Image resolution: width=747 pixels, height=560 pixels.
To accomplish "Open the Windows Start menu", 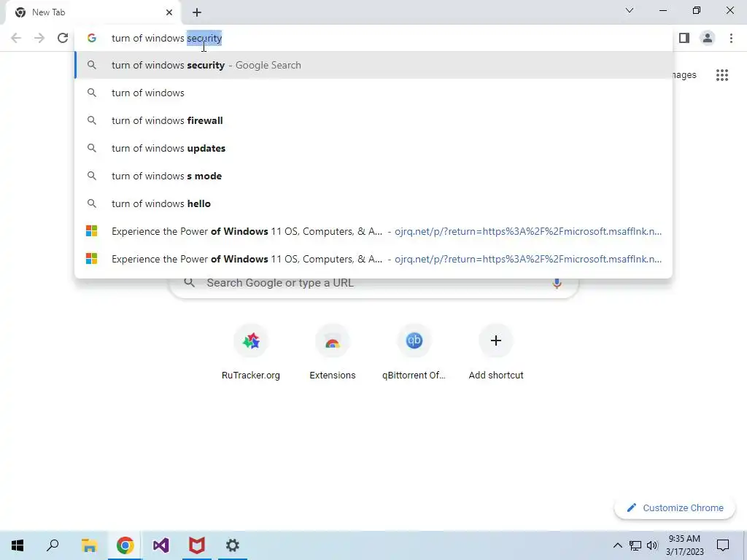I will pos(18,545).
